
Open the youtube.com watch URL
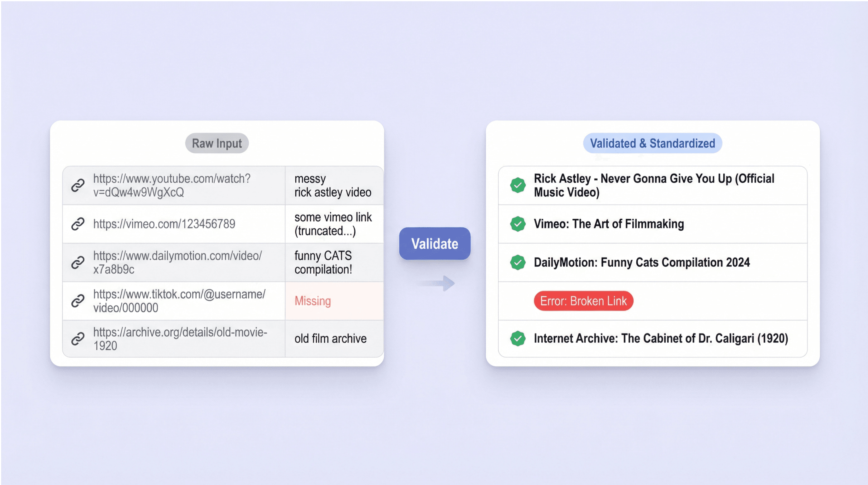[x=172, y=185]
